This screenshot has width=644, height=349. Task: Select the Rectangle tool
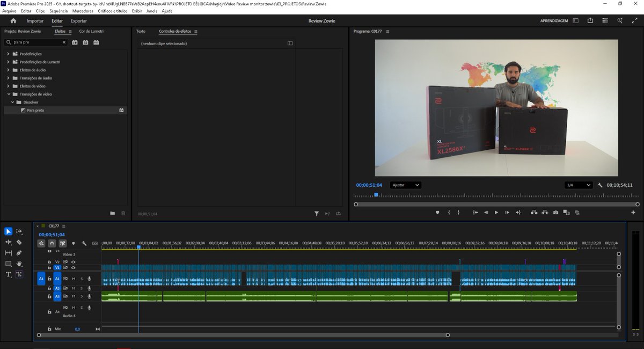[9, 264]
